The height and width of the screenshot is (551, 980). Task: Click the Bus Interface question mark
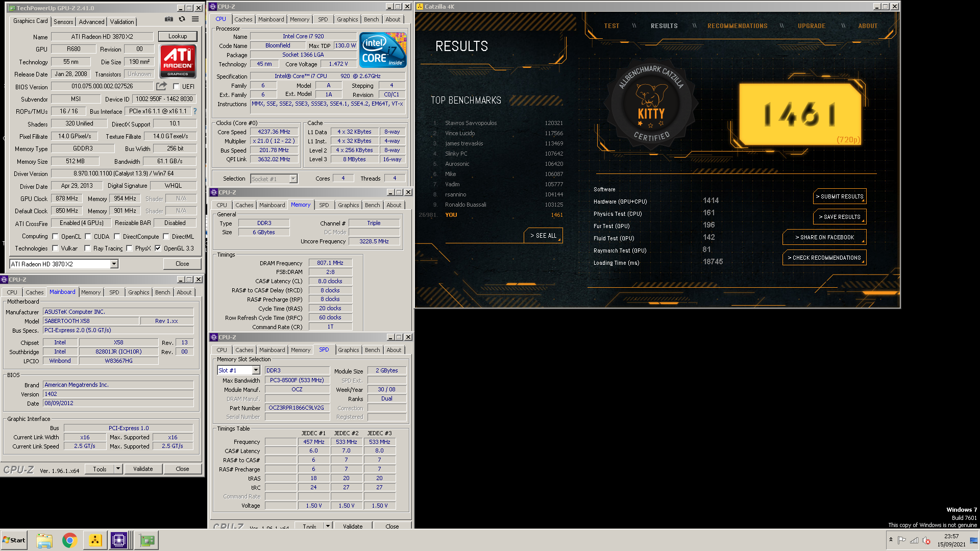195,111
